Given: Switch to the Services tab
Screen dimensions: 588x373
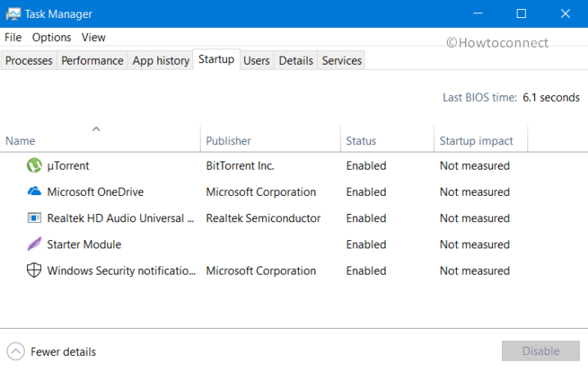Looking at the screenshot, I should [x=341, y=61].
